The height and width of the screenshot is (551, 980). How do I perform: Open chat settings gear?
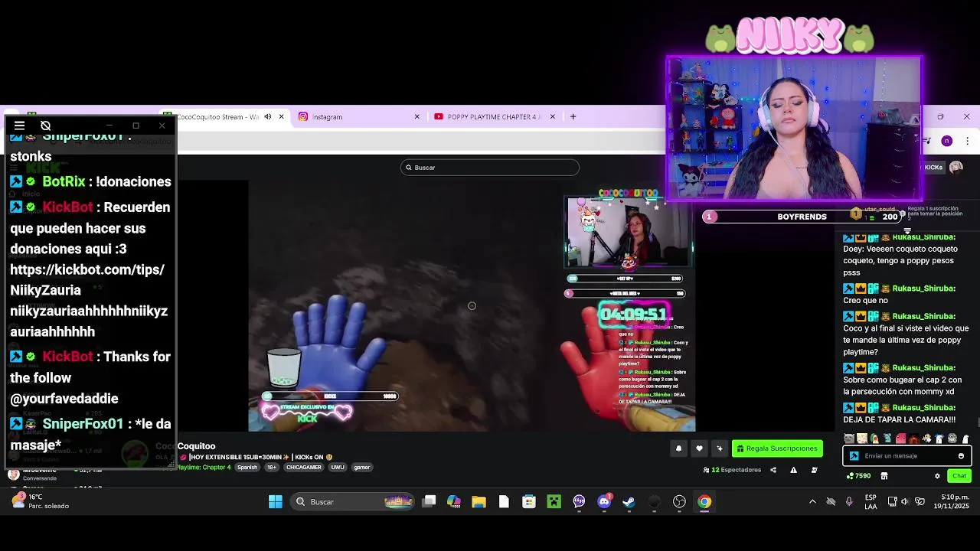tap(937, 476)
